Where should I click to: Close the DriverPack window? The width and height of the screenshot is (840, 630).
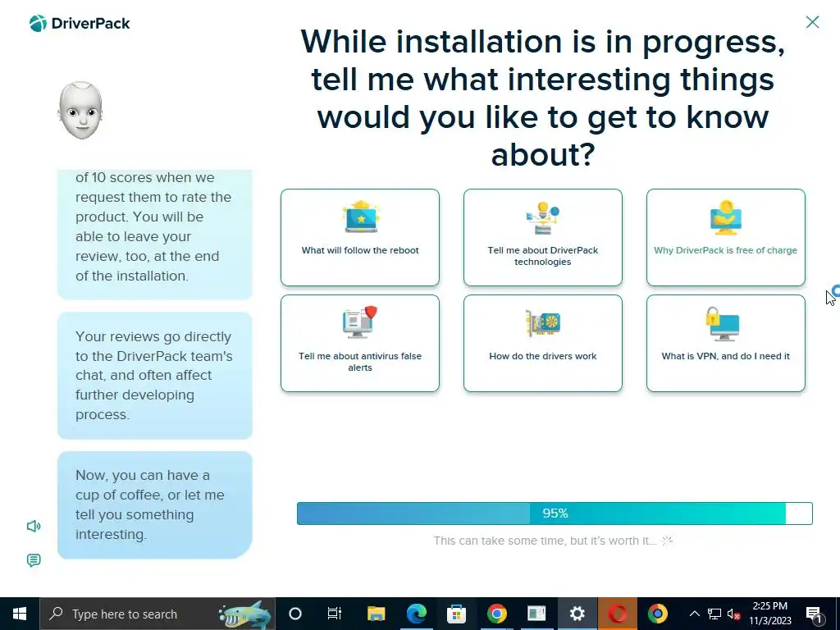click(x=812, y=22)
